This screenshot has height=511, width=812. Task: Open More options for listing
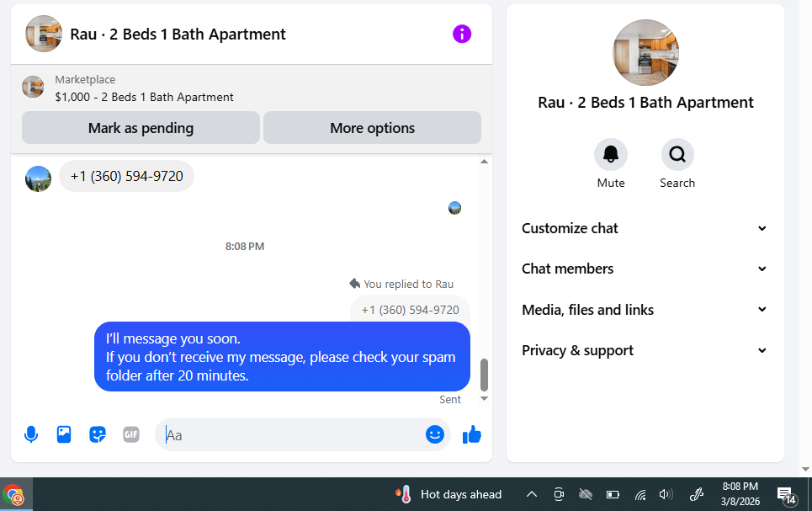[372, 127]
